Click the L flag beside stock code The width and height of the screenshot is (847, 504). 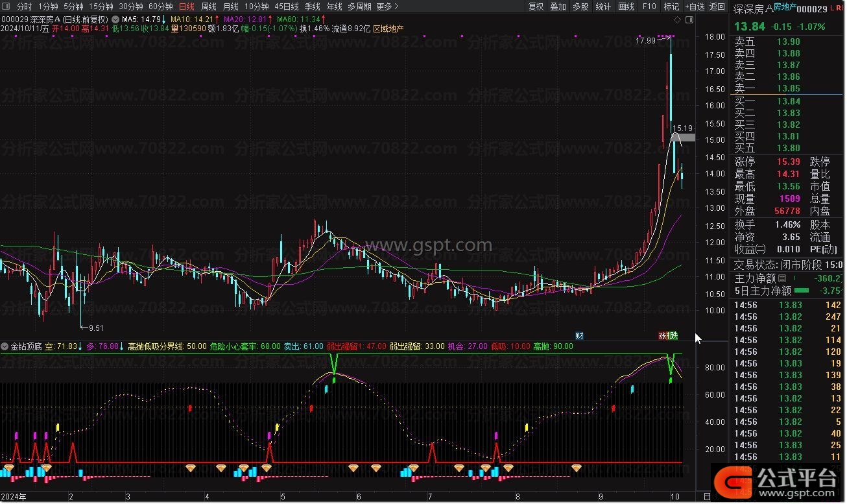pos(832,8)
